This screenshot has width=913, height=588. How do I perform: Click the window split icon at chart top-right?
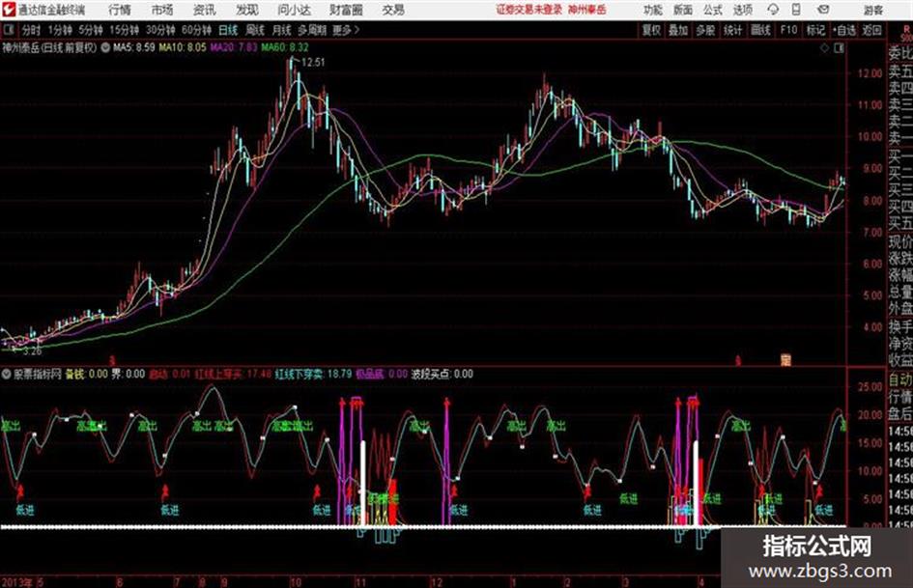click(x=839, y=48)
